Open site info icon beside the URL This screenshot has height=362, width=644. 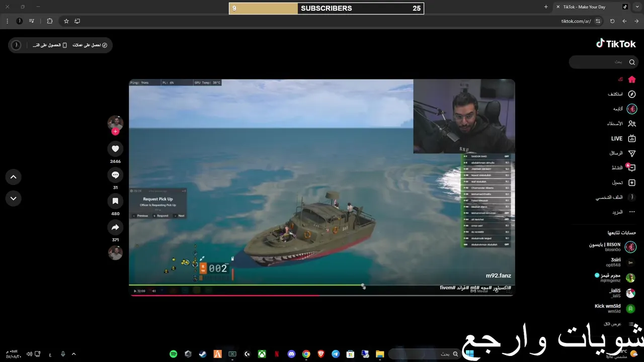[598, 21]
